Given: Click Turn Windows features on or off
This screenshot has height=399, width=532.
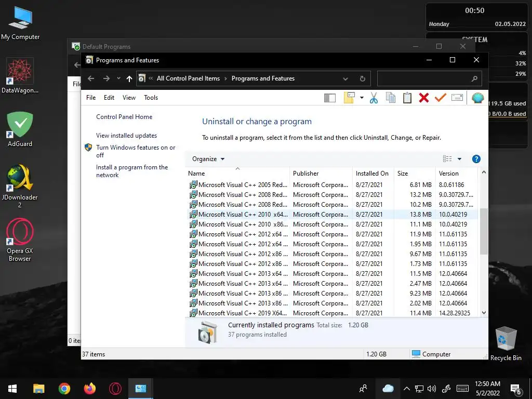Looking at the screenshot, I should [x=136, y=151].
